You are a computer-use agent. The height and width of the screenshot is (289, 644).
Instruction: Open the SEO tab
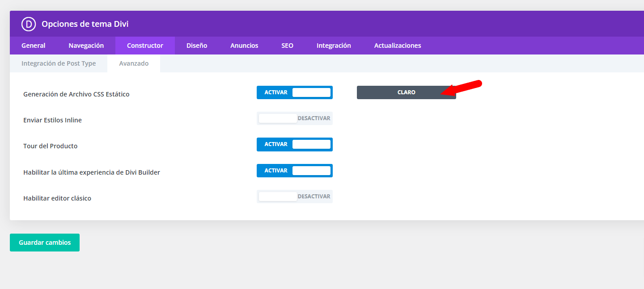click(x=287, y=46)
